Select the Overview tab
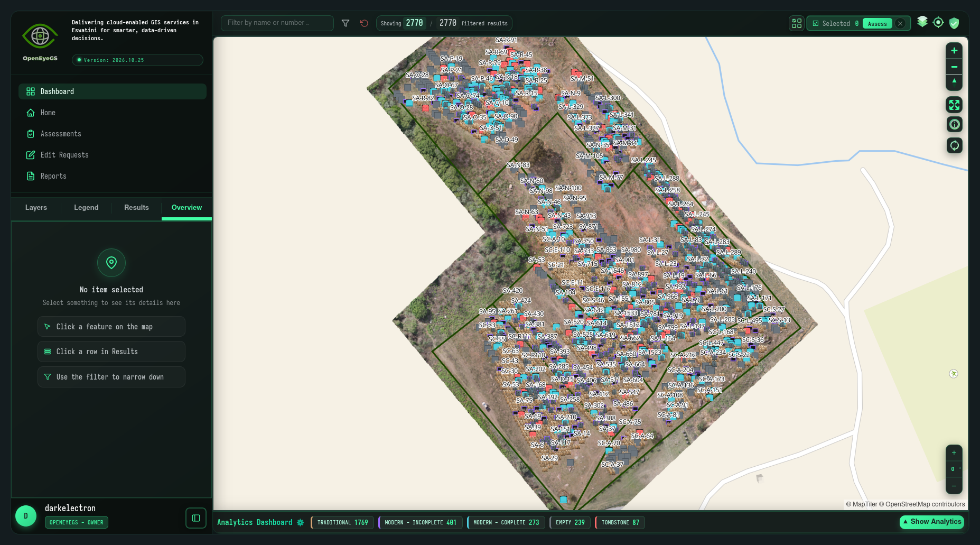The height and width of the screenshot is (545, 980). click(x=186, y=208)
